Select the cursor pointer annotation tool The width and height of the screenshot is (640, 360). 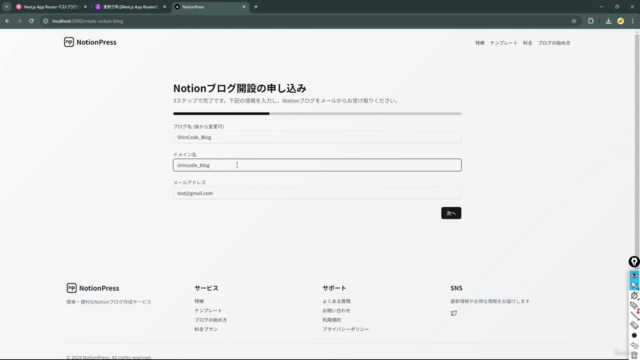tap(634, 285)
